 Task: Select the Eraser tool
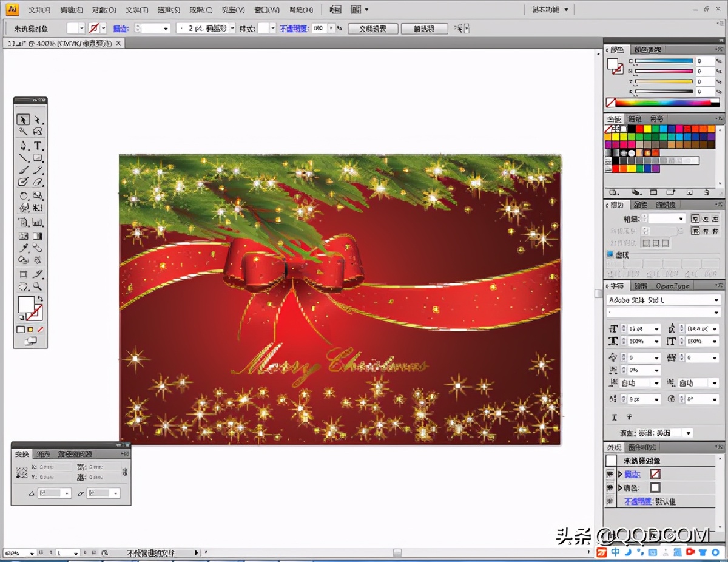[38, 182]
